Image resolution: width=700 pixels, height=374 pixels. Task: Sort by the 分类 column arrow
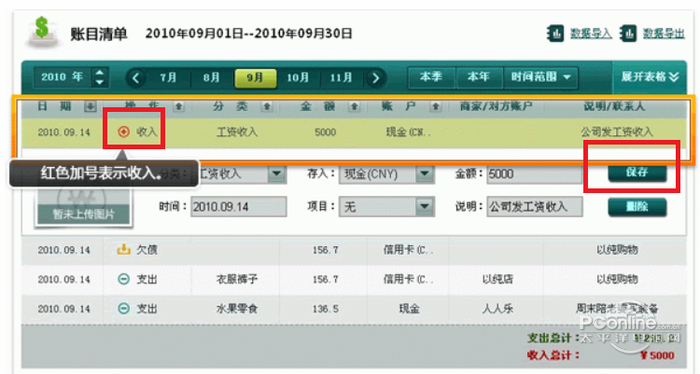click(x=267, y=106)
